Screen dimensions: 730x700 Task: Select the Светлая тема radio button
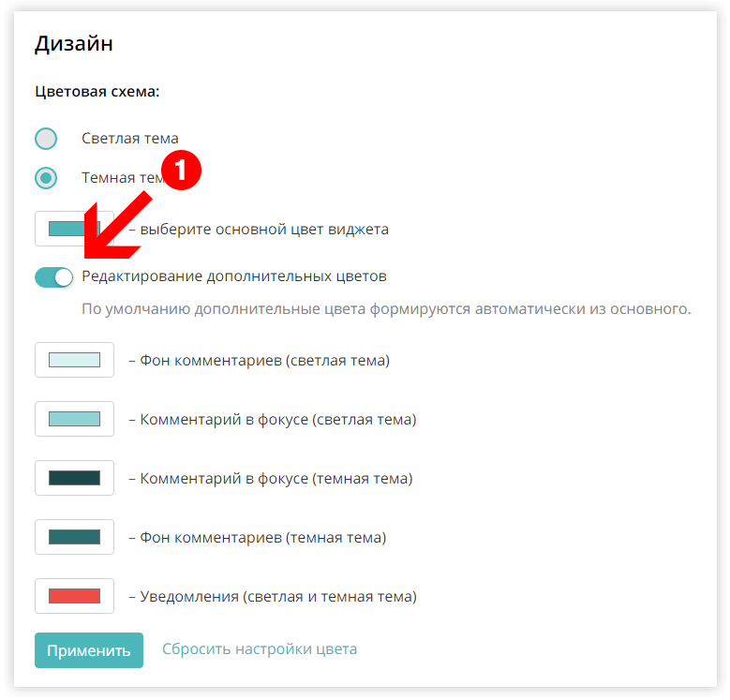pyautogui.click(x=46, y=139)
